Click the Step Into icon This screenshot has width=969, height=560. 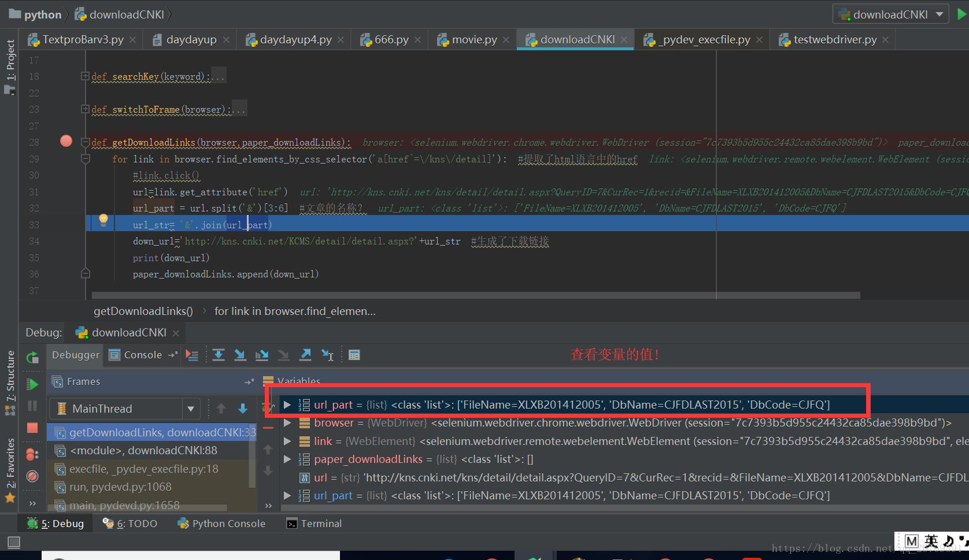(240, 355)
